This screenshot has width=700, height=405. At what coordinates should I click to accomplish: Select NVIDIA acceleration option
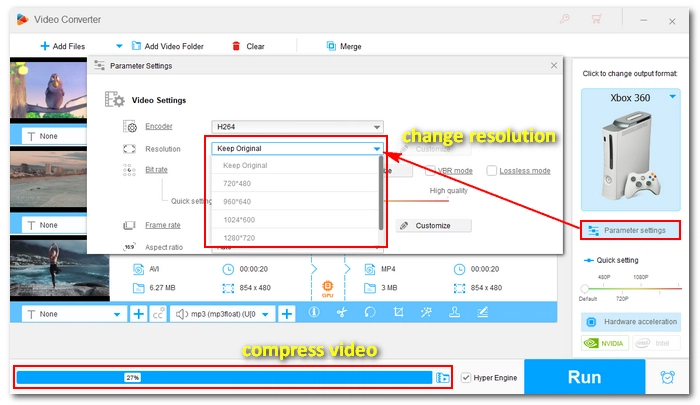(x=605, y=343)
